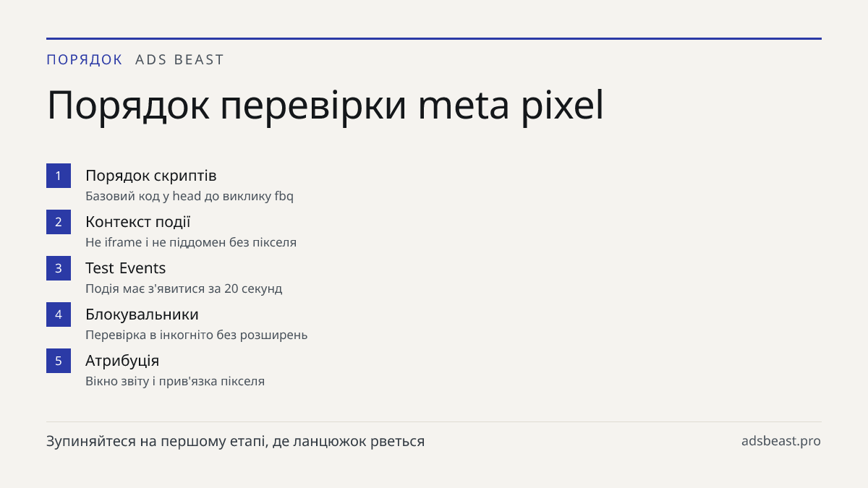868x488 pixels.
Task: Click the blue number 5 badge
Action: pyautogui.click(x=59, y=361)
